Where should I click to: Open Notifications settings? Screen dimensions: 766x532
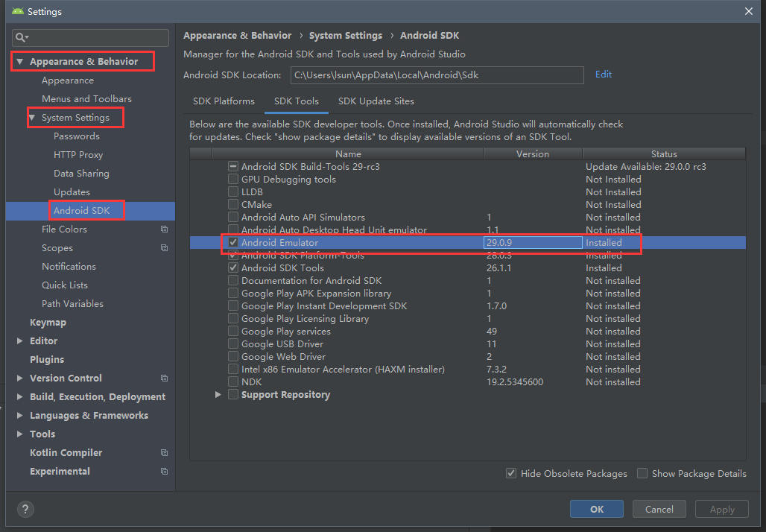[x=69, y=267]
